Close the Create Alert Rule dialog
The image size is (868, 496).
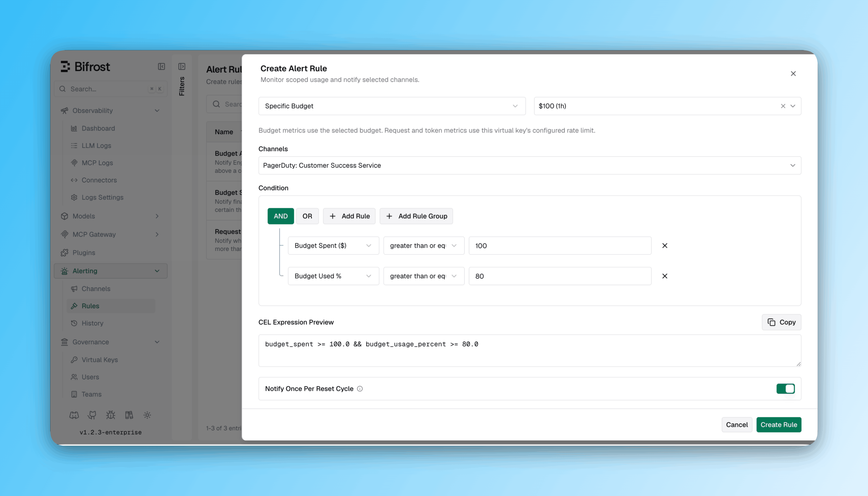pos(793,73)
